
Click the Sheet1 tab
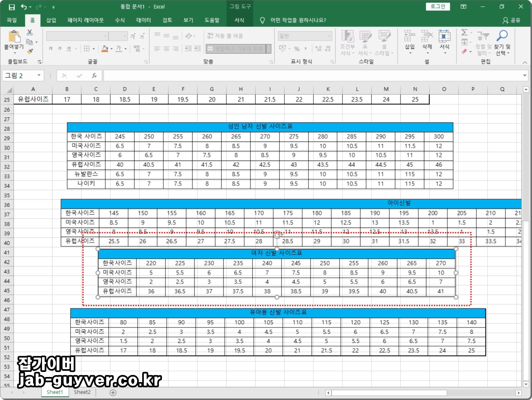[55, 392]
